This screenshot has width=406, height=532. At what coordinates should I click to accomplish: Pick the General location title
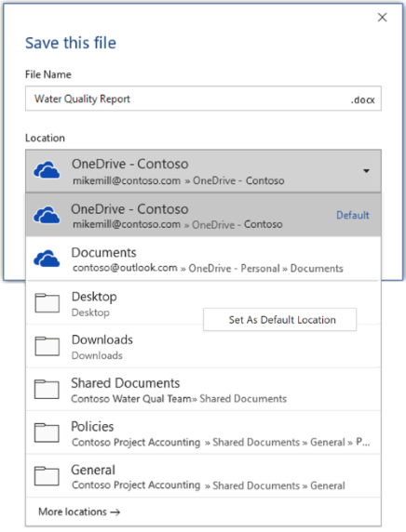pyautogui.click(x=93, y=470)
